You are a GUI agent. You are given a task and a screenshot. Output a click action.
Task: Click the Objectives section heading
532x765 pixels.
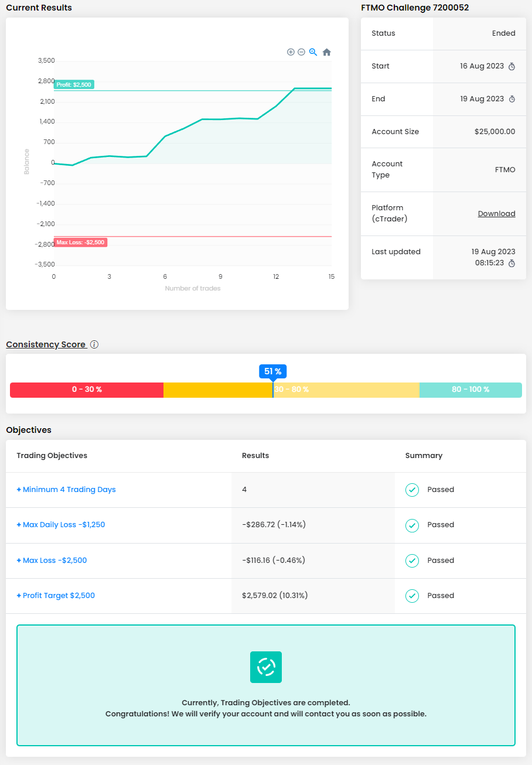click(x=29, y=430)
